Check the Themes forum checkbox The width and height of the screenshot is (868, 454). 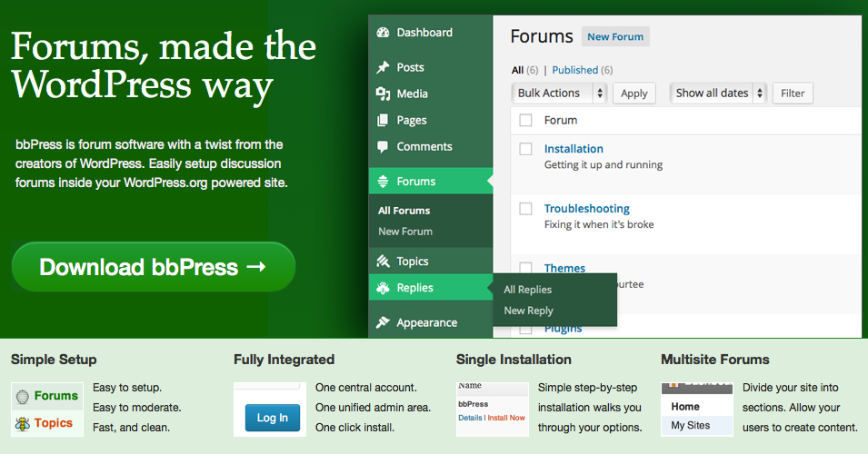(x=525, y=268)
